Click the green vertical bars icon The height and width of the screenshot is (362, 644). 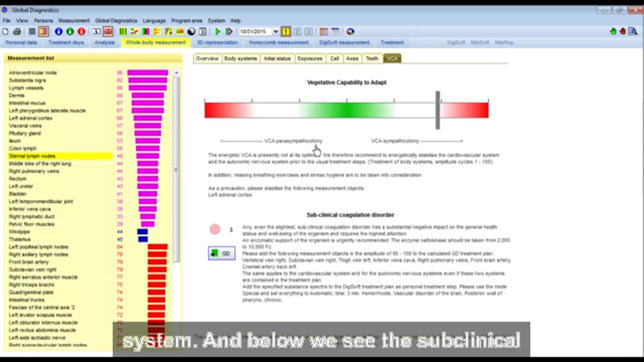[123, 32]
